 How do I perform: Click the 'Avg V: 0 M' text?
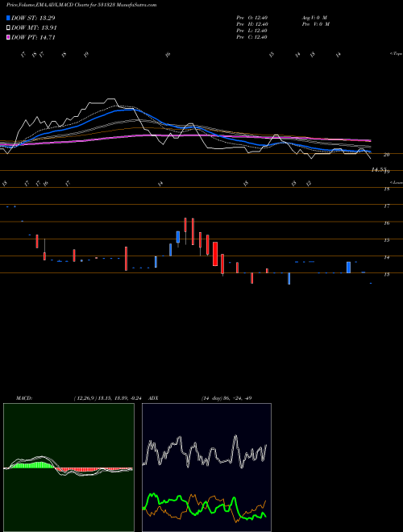point(314,18)
